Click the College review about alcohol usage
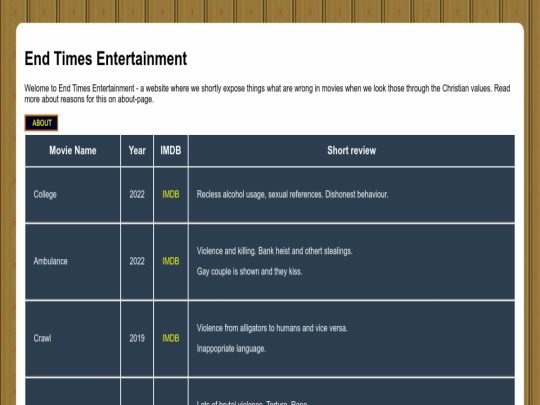Image resolution: width=540 pixels, height=405 pixels. click(x=292, y=195)
